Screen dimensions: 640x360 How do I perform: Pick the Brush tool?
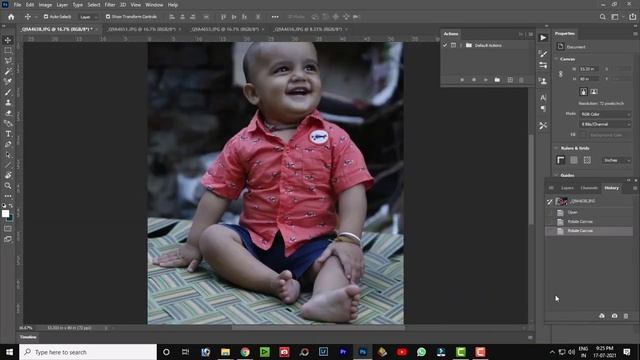(x=8, y=92)
